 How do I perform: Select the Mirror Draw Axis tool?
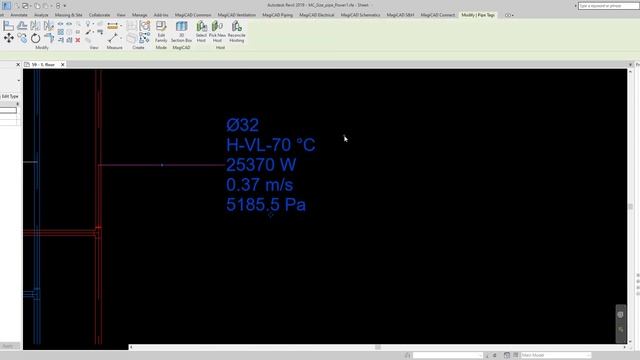click(x=49, y=26)
